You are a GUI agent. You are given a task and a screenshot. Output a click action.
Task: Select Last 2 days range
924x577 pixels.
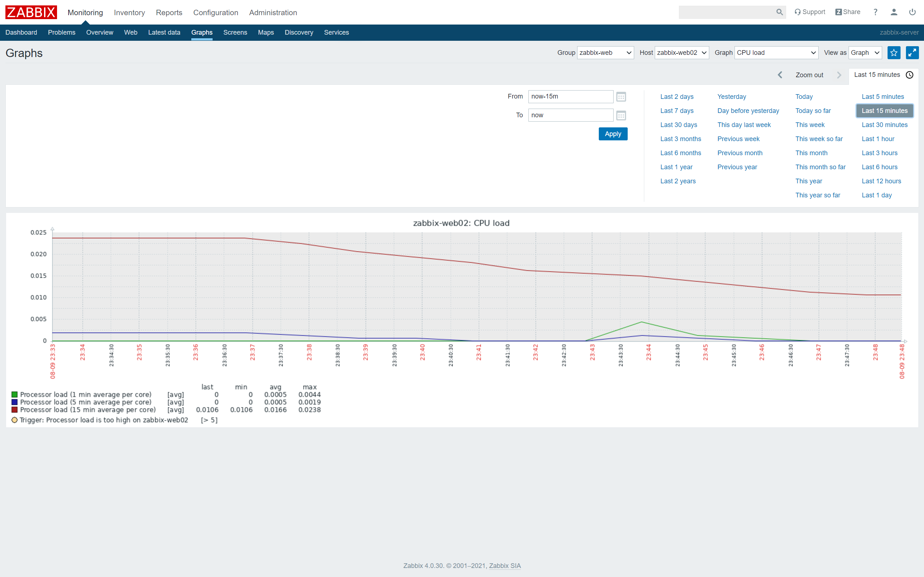(677, 97)
